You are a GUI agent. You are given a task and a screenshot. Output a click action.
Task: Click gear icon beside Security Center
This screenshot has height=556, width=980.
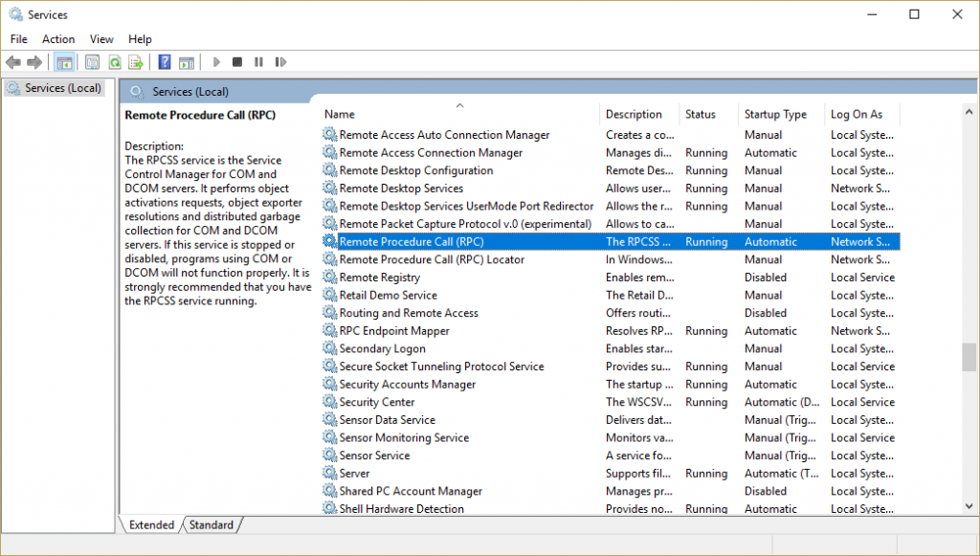(329, 402)
